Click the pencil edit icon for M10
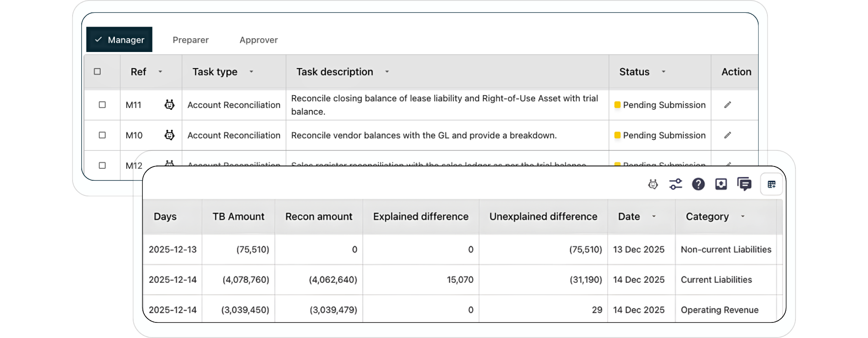 pos(727,135)
